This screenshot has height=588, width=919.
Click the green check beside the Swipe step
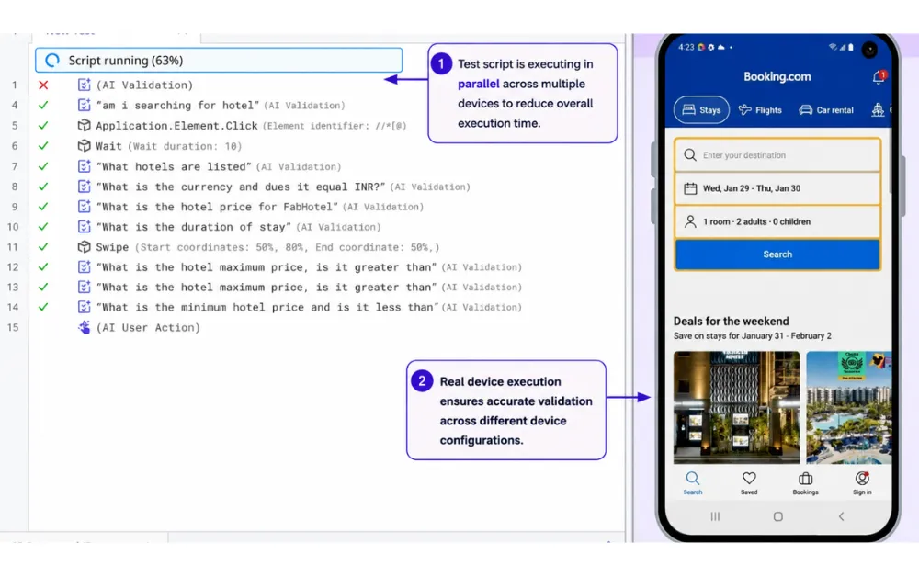43,247
